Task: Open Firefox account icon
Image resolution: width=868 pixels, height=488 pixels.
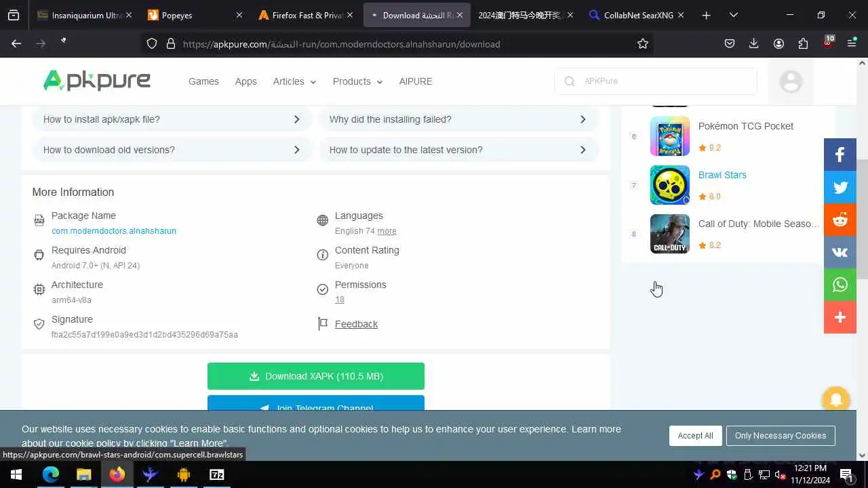Action: click(x=778, y=43)
